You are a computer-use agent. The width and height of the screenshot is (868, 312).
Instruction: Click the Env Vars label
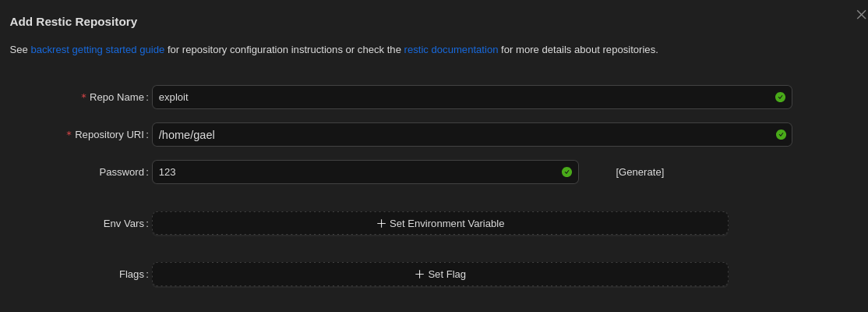[123, 224]
